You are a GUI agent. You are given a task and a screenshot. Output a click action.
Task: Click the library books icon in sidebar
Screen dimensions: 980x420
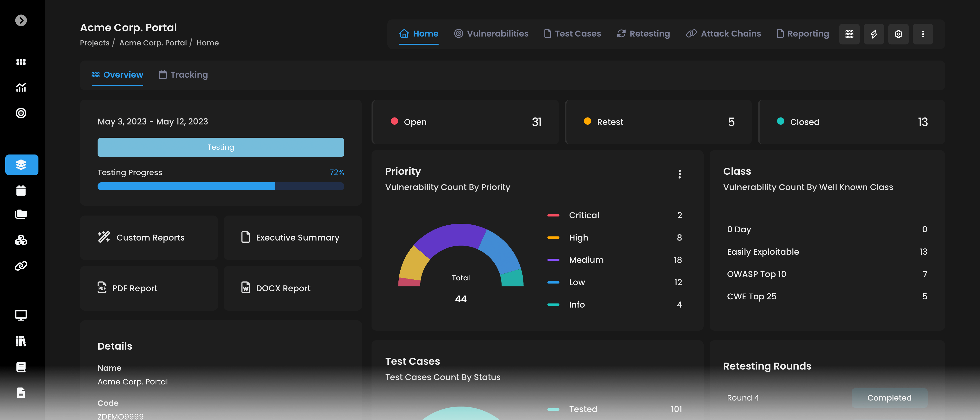click(21, 341)
